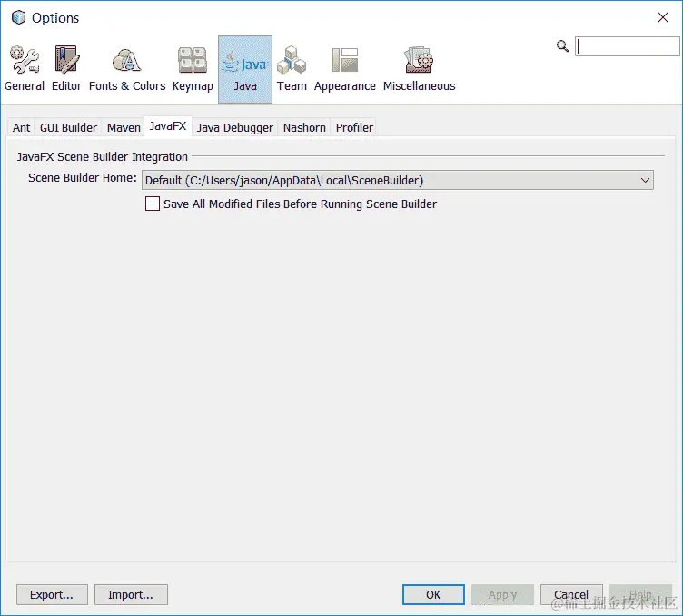Switch to the Java Debugger tab
The image size is (683, 616).
tap(234, 127)
